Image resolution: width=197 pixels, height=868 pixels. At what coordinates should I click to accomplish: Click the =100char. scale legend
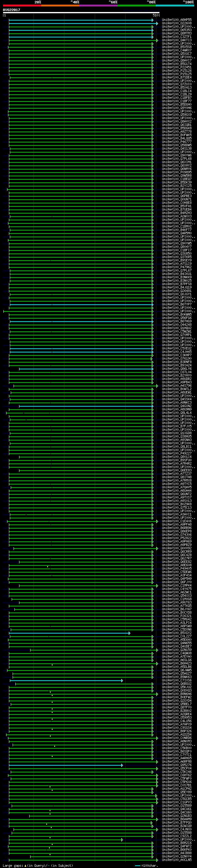pos(147,865)
